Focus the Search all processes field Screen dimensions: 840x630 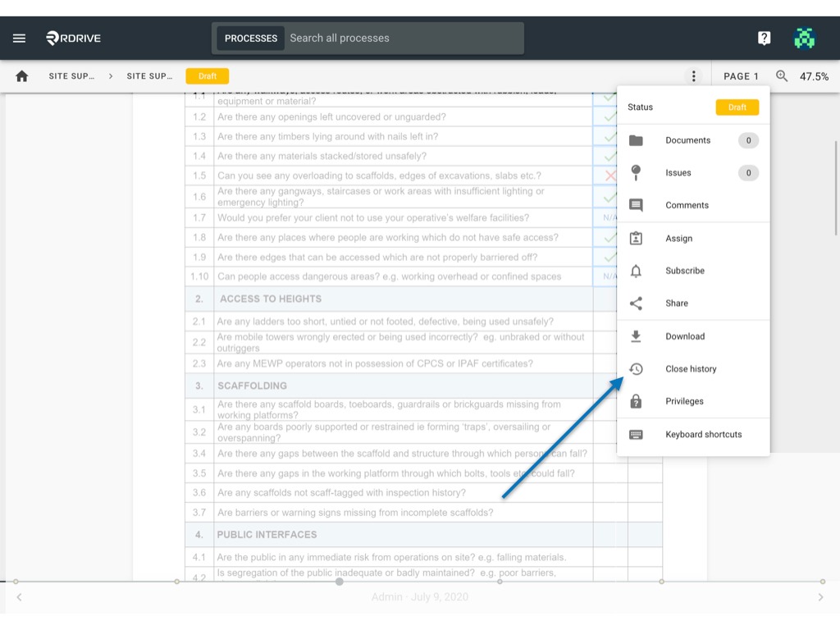(x=404, y=38)
